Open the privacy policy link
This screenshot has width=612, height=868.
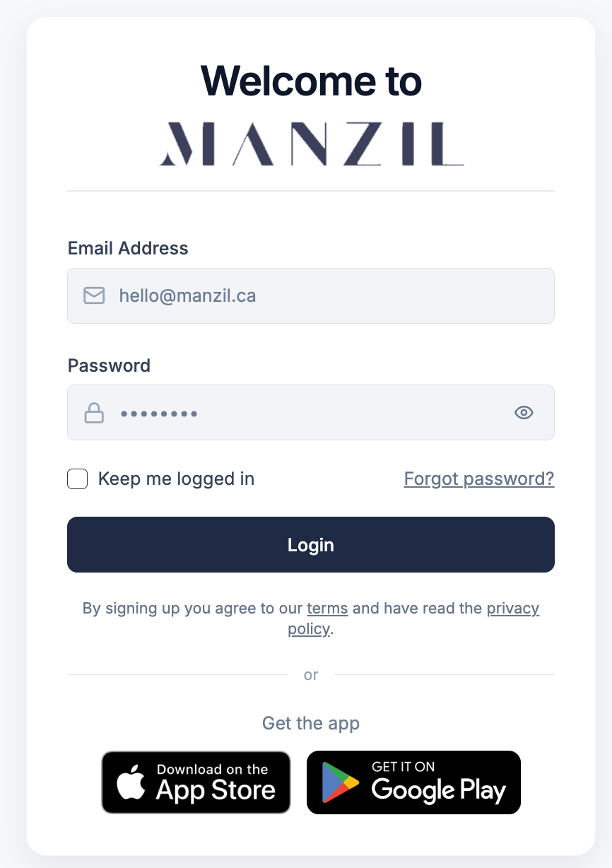[x=512, y=609]
